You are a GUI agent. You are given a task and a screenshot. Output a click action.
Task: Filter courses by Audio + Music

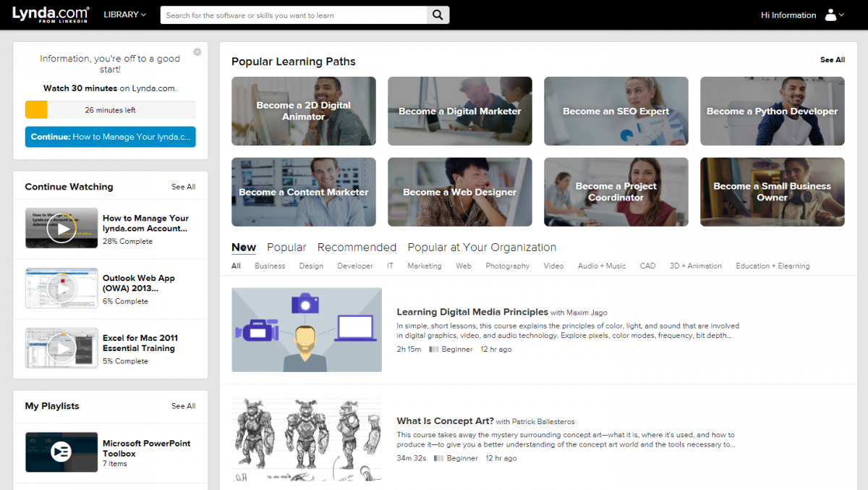tap(602, 266)
